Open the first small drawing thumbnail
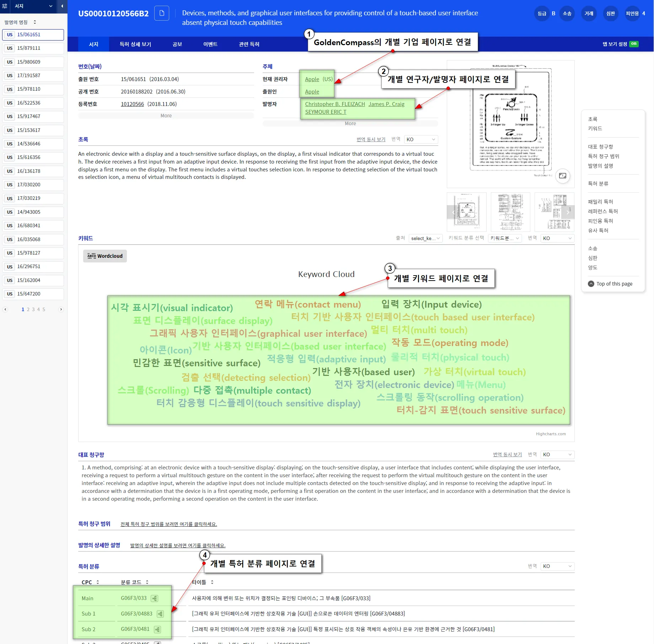The image size is (654, 644). coord(467,212)
